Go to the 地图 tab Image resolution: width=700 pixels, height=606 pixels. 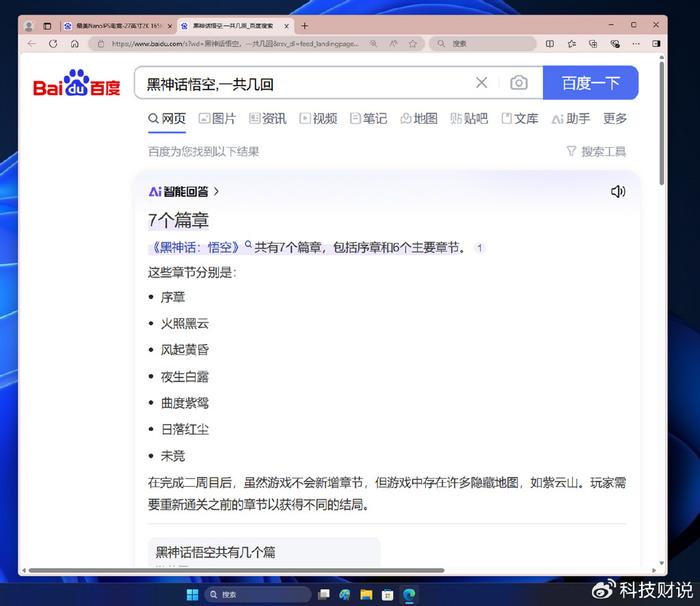[x=419, y=118]
